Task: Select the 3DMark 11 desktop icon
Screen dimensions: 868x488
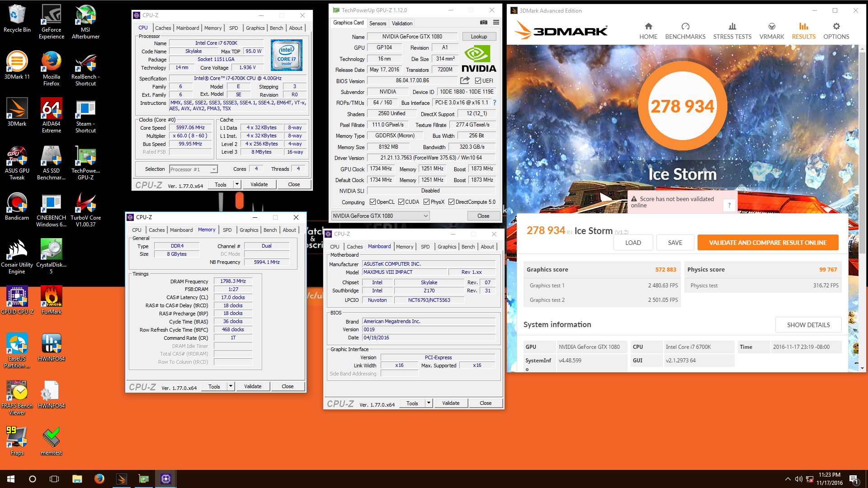Action: pos(17,66)
